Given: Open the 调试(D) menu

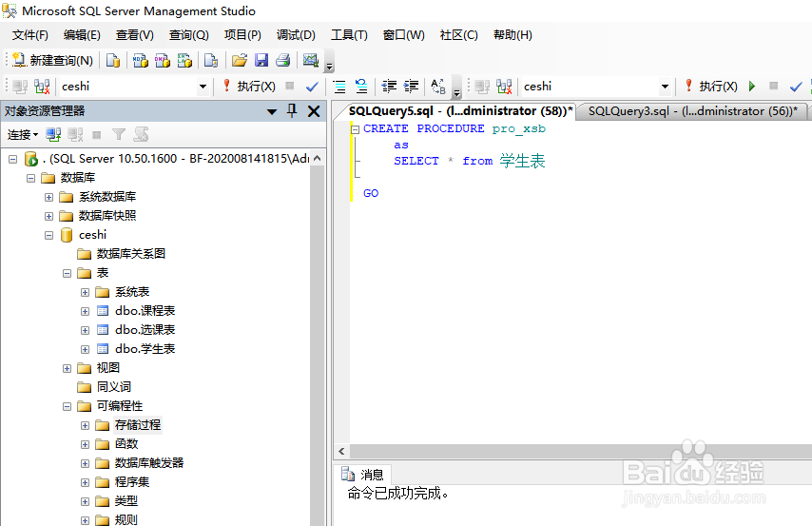Looking at the screenshot, I should coord(296,35).
